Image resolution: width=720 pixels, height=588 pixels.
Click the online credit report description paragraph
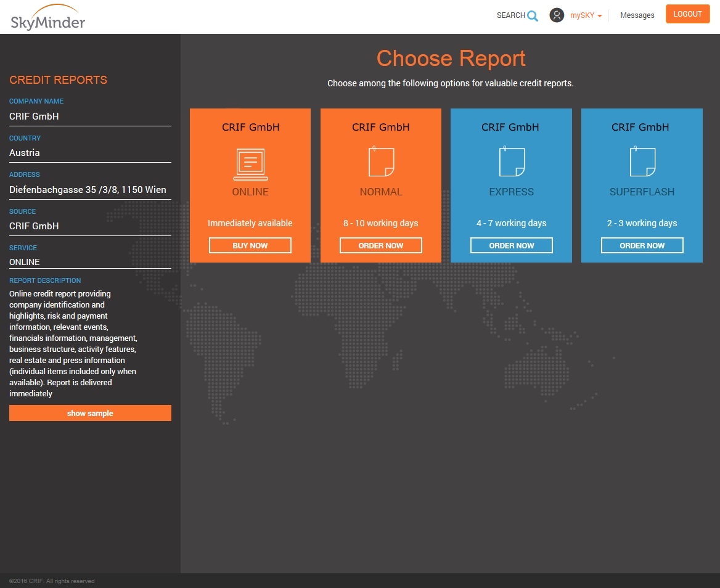pyautogui.click(x=73, y=343)
